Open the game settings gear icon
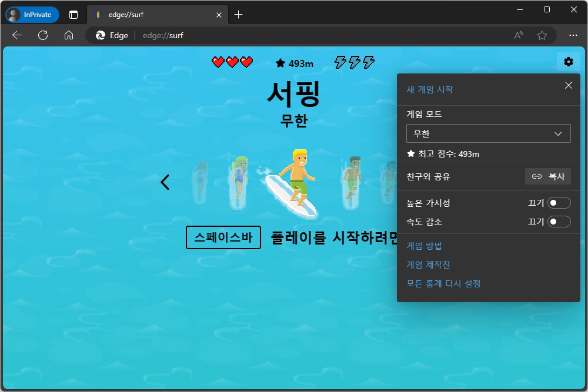Screen dimensions: 588x392 click(x=569, y=62)
